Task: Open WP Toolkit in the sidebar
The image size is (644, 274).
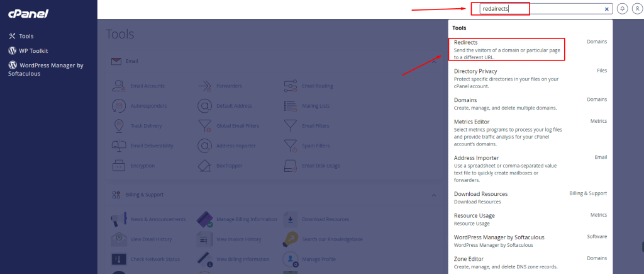Action: [x=33, y=50]
